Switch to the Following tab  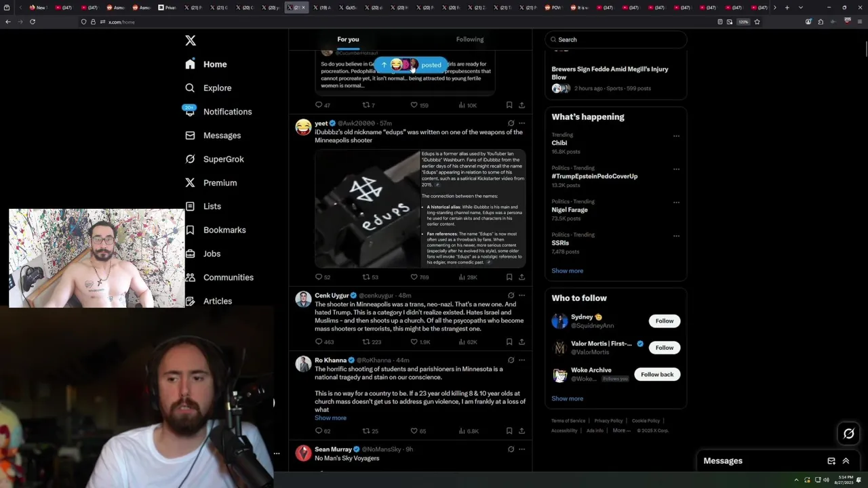[470, 39]
